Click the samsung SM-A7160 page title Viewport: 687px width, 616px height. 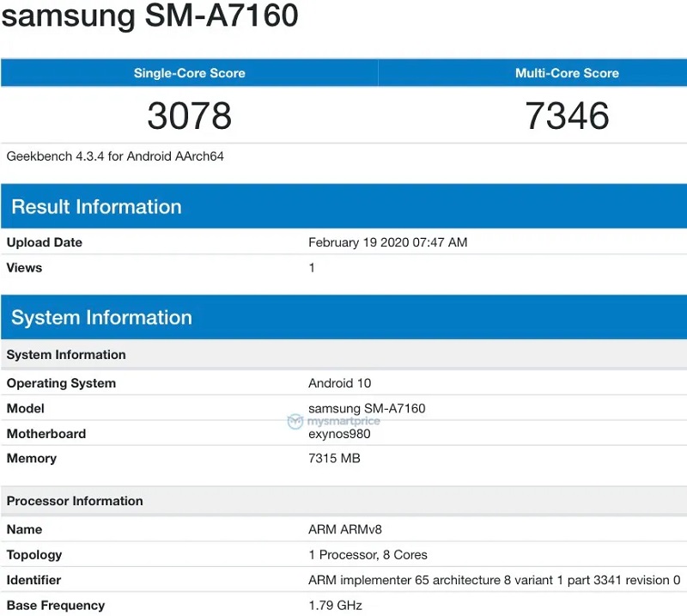(x=150, y=16)
